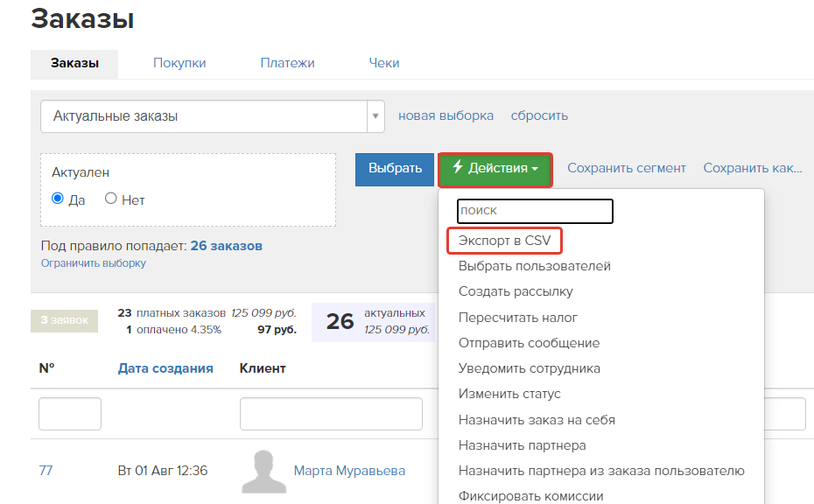Choose Отправить сообщение action
This screenshot has height=504, width=814.
(529, 343)
